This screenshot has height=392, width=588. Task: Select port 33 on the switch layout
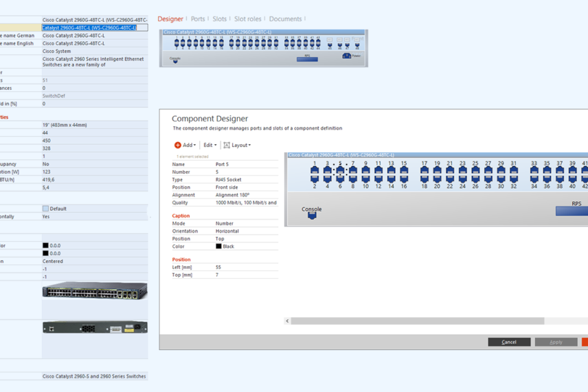(x=534, y=170)
